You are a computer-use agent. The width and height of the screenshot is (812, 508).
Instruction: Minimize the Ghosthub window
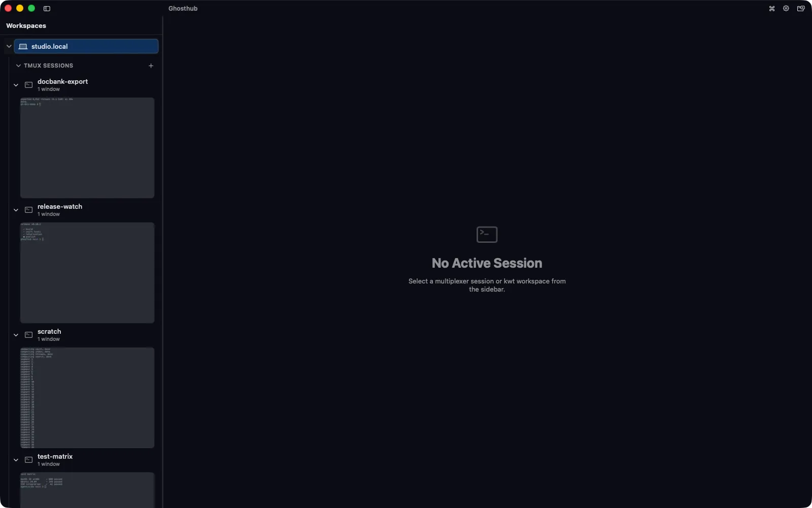[x=20, y=8]
